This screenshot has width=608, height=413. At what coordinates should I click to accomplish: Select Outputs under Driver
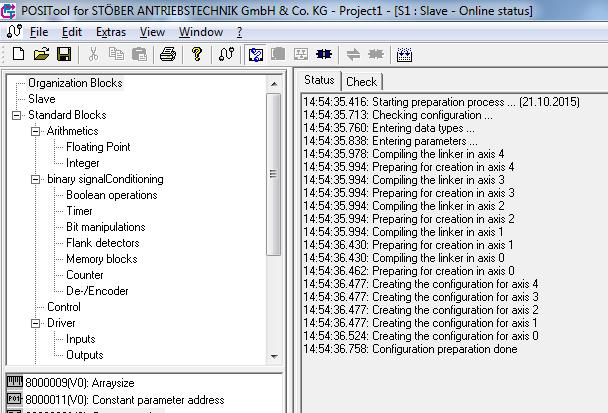tap(85, 355)
